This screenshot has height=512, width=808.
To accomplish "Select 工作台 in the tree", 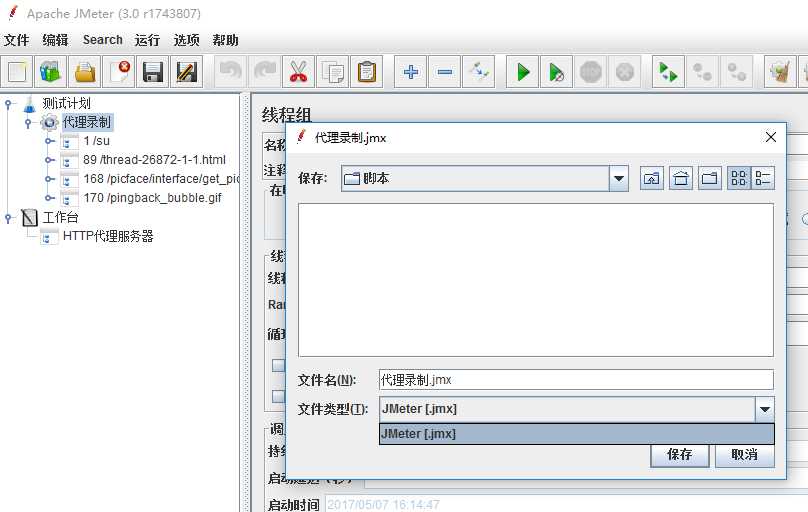I will pyautogui.click(x=60, y=217).
